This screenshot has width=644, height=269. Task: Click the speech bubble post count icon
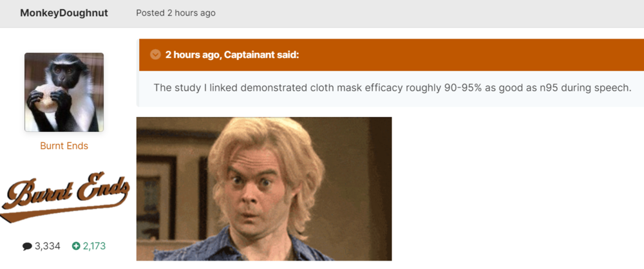pos(27,246)
